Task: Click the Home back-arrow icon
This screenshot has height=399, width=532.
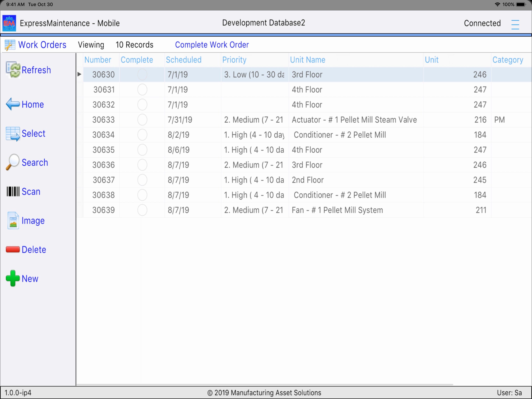Action: pos(13,104)
